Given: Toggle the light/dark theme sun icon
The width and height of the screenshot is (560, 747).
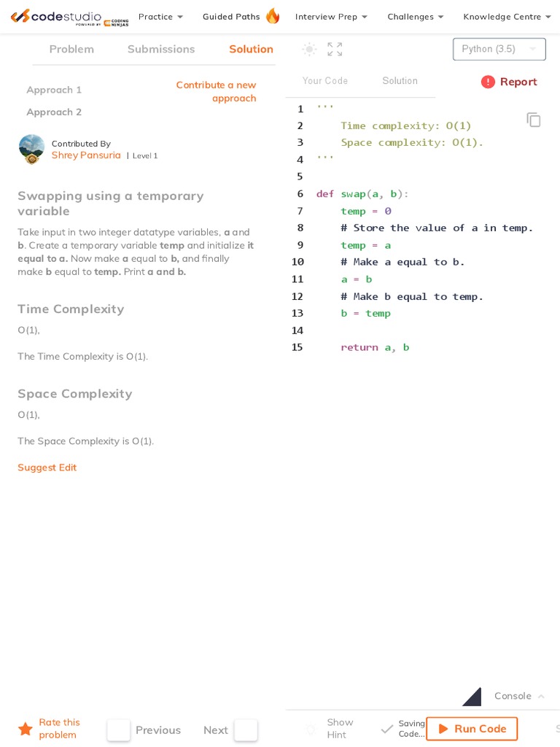Looking at the screenshot, I should coord(310,50).
